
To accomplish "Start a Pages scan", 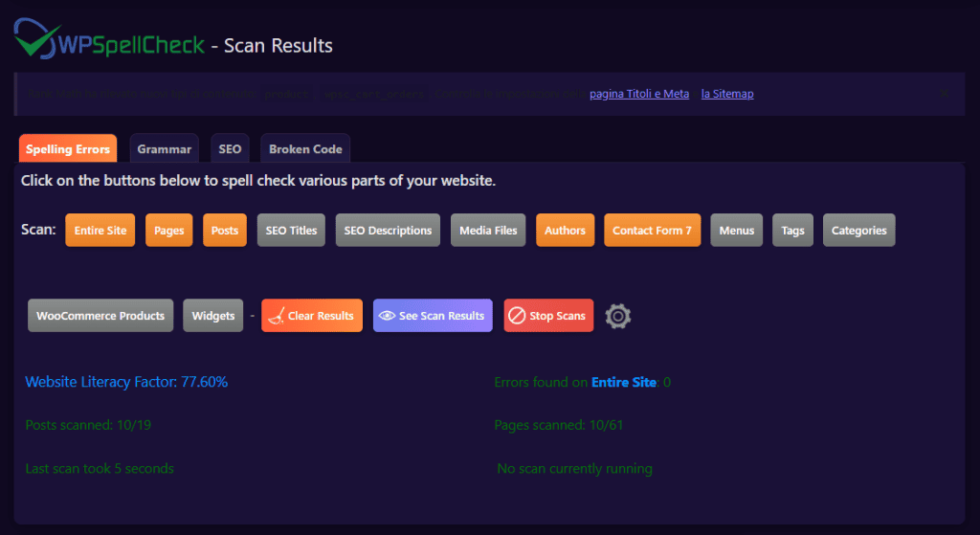I will [168, 230].
